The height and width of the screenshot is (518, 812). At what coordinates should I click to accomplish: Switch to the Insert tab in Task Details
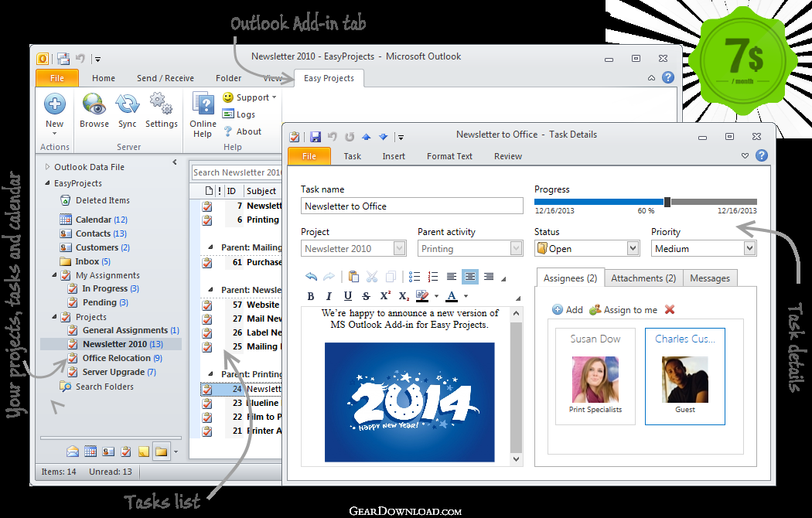pyautogui.click(x=394, y=156)
